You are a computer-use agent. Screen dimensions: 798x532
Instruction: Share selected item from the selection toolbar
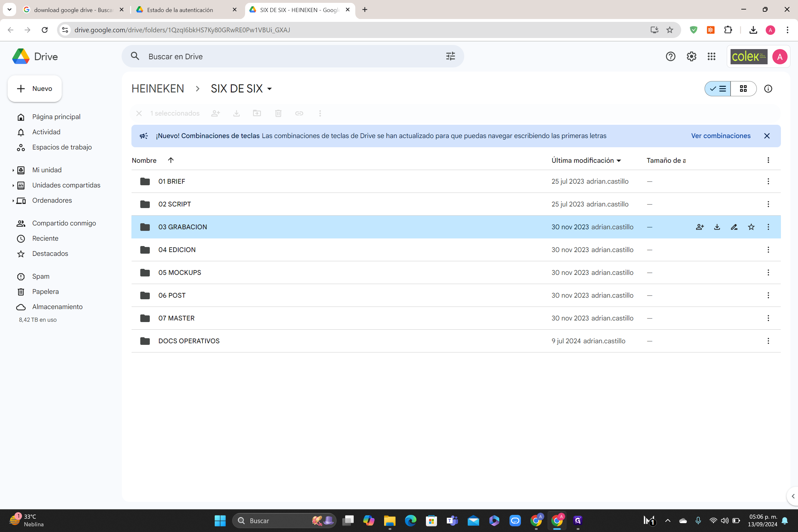[x=216, y=113]
